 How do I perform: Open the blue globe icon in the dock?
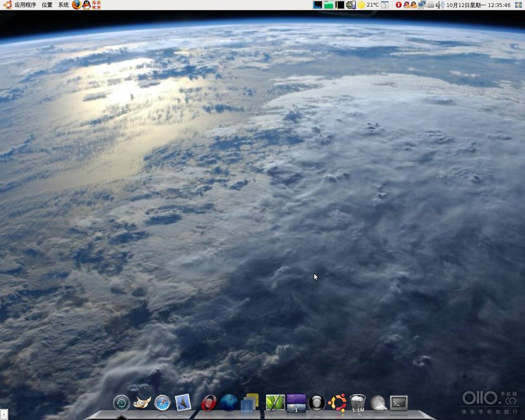click(229, 402)
